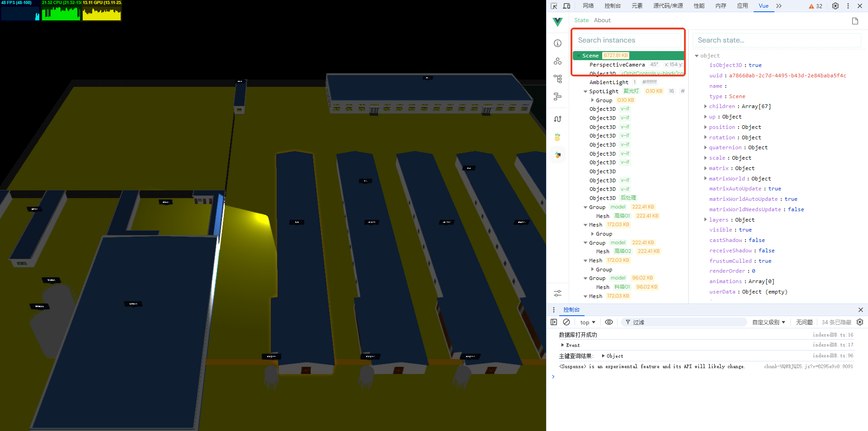Select the AmbientLight tree row
This screenshot has width=868, height=431.
(628, 82)
